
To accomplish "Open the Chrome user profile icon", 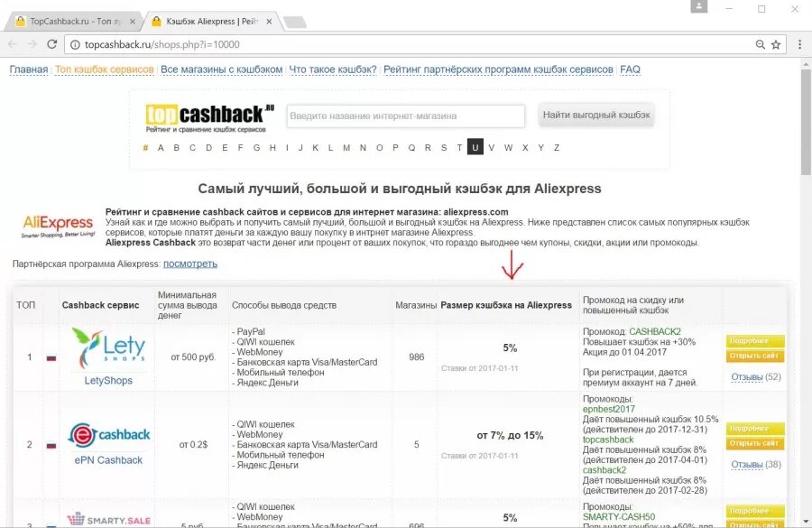I will pos(699,6).
